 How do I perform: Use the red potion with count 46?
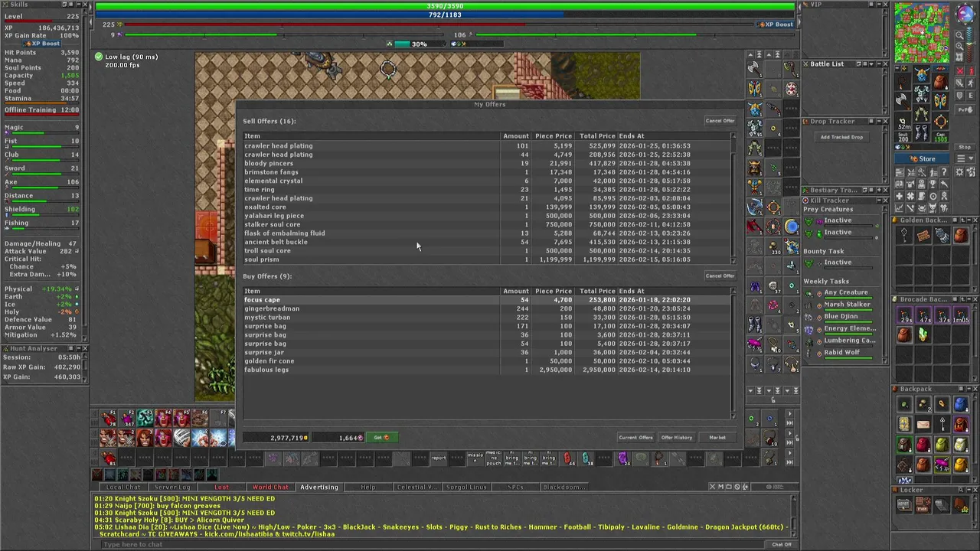[x=568, y=458]
